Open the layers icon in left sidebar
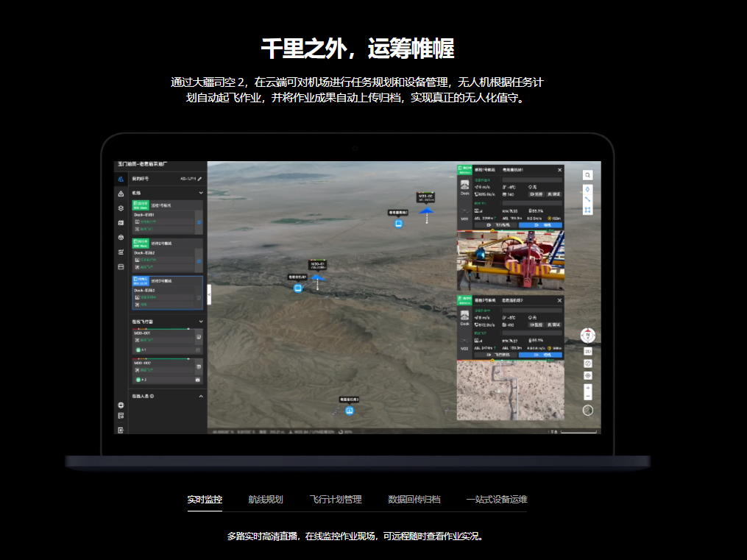 point(121,208)
